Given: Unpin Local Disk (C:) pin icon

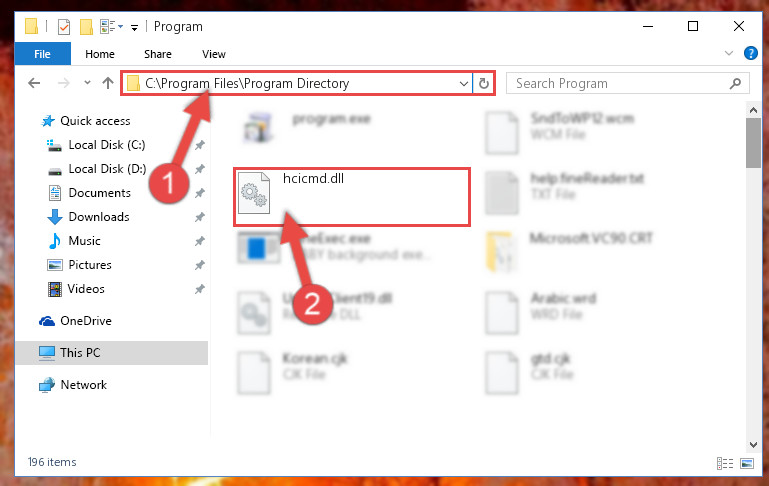Looking at the screenshot, I should tap(200, 145).
